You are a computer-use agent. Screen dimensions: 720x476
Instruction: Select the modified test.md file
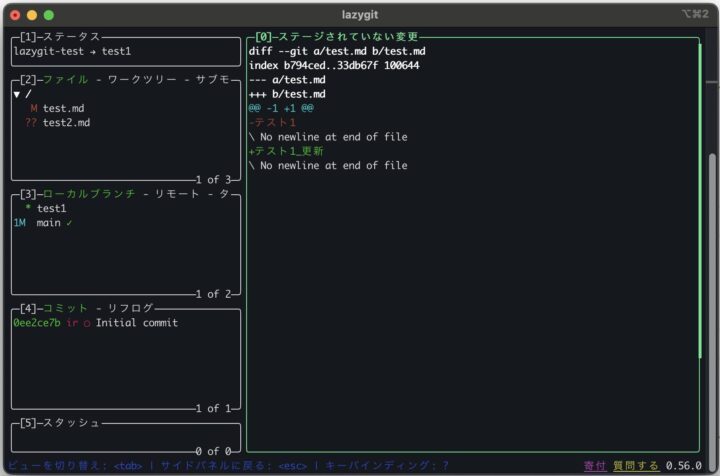click(x=65, y=108)
